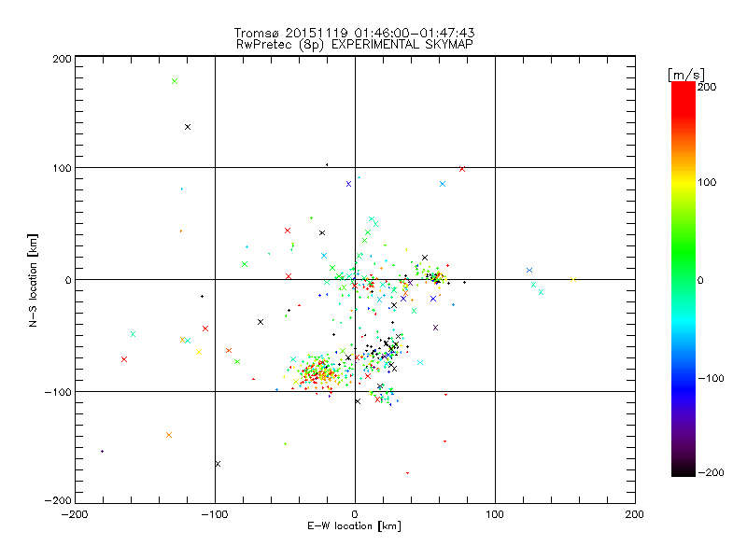
Task: Click the colorbar label '200' at top
Action: (707, 87)
